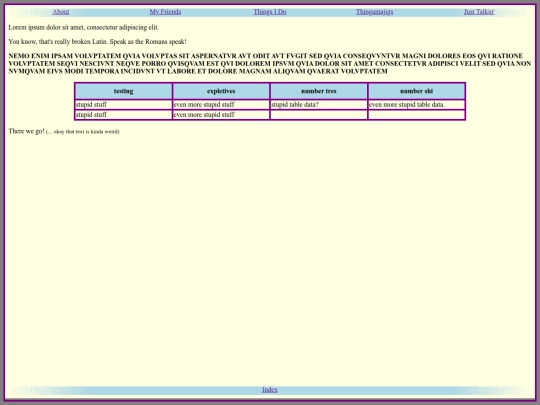Select the 'expletives' table header

tap(221, 91)
